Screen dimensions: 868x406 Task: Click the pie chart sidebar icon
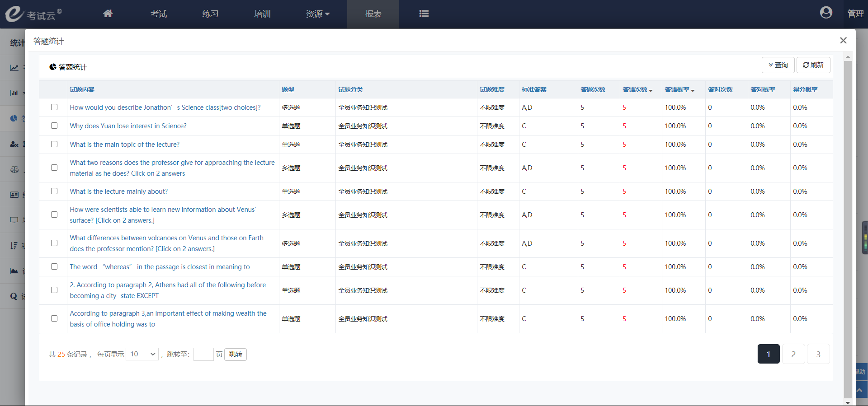[x=14, y=118]
